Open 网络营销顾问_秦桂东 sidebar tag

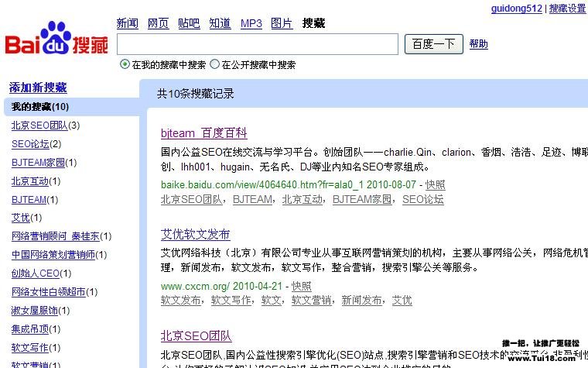click(x=56, y=236)
